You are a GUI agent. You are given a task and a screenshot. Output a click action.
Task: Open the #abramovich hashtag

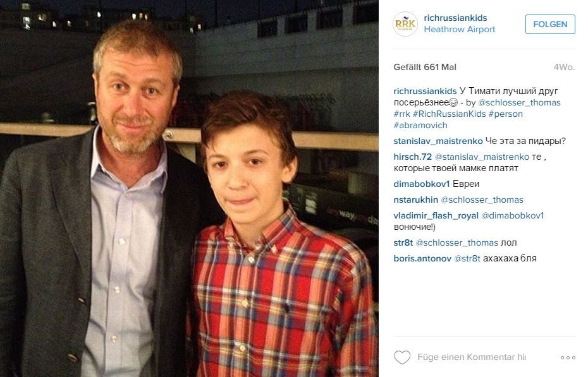[x=420, y=126]
